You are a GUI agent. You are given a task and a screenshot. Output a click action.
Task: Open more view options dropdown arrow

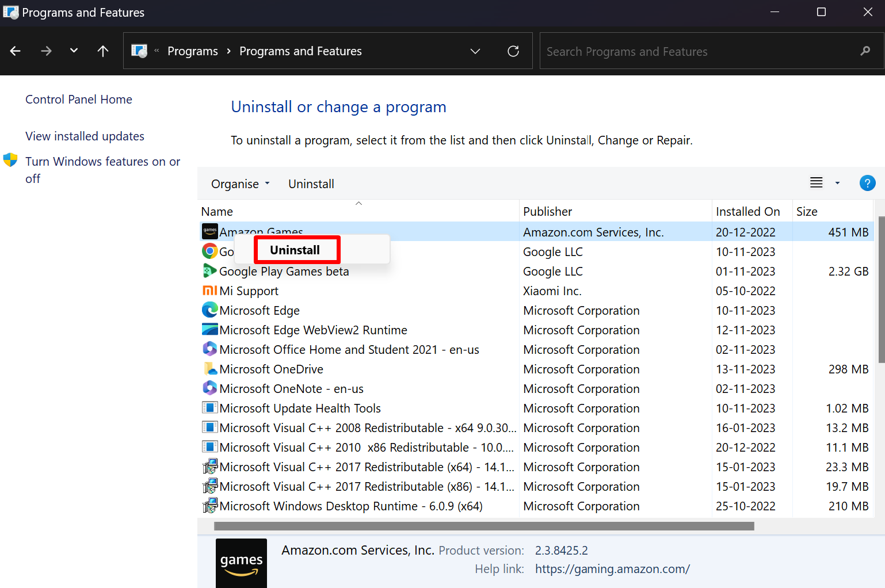[x=837, y=183]
